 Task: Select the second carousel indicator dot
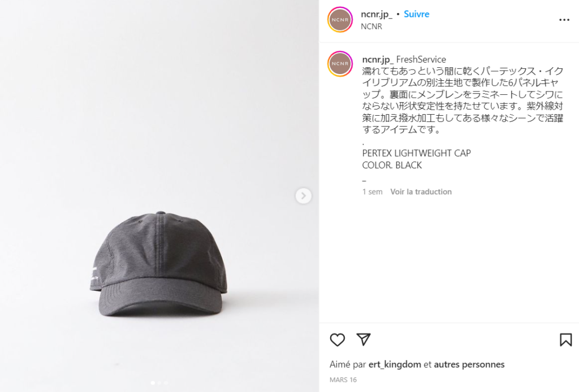pos(159,383)
